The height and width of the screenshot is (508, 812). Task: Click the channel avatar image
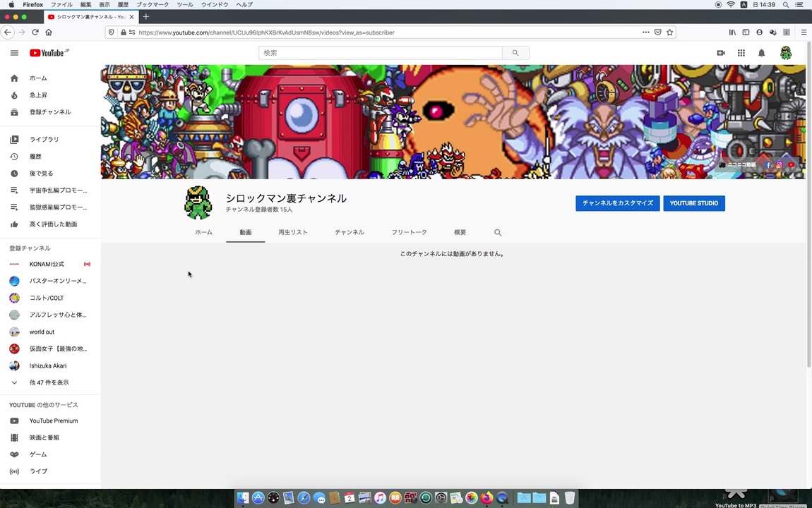(x=198, y=202)
